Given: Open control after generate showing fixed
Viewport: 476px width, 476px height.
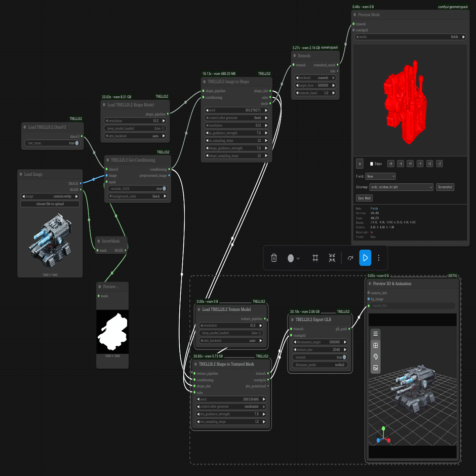Looking at the screenshot, I should coord(236,118).
